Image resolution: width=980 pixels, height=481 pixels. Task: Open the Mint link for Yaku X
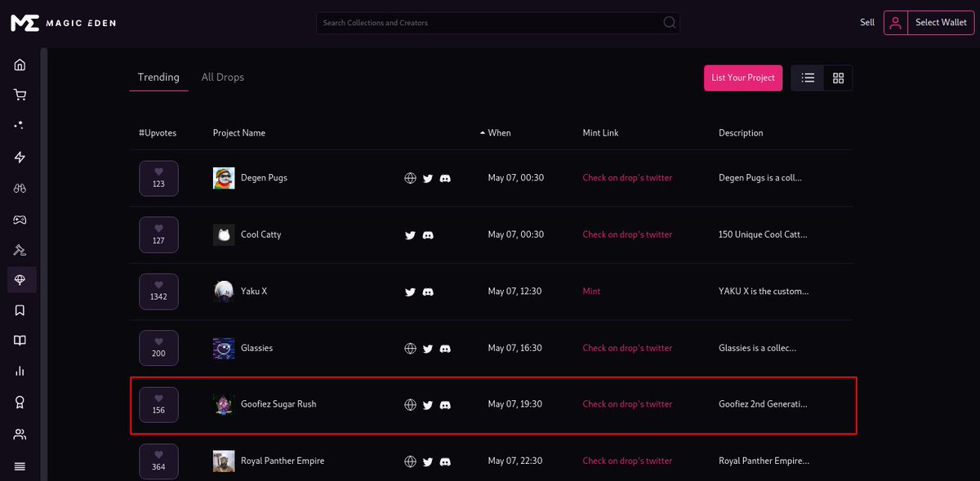click(x=591, y=292)
